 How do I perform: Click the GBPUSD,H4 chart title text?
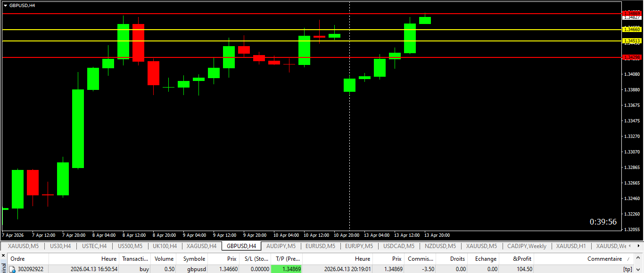pos(22,5)
